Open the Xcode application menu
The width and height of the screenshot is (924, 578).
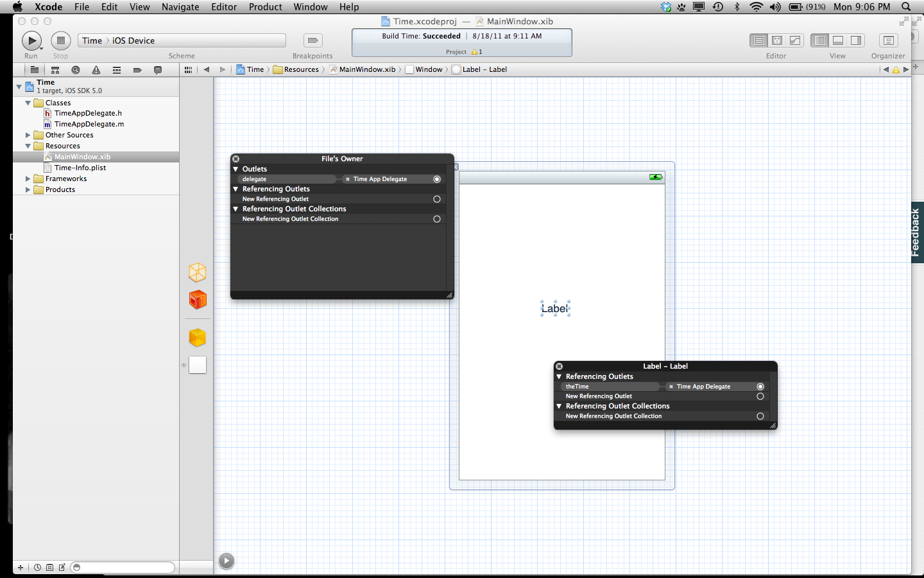point(49,7)
